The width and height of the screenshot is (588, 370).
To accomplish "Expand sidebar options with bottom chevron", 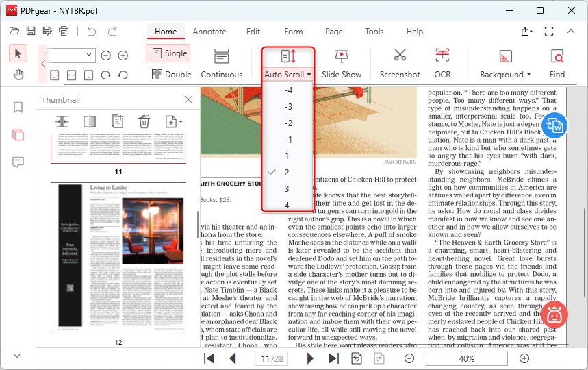I will [x=17, y=356].
